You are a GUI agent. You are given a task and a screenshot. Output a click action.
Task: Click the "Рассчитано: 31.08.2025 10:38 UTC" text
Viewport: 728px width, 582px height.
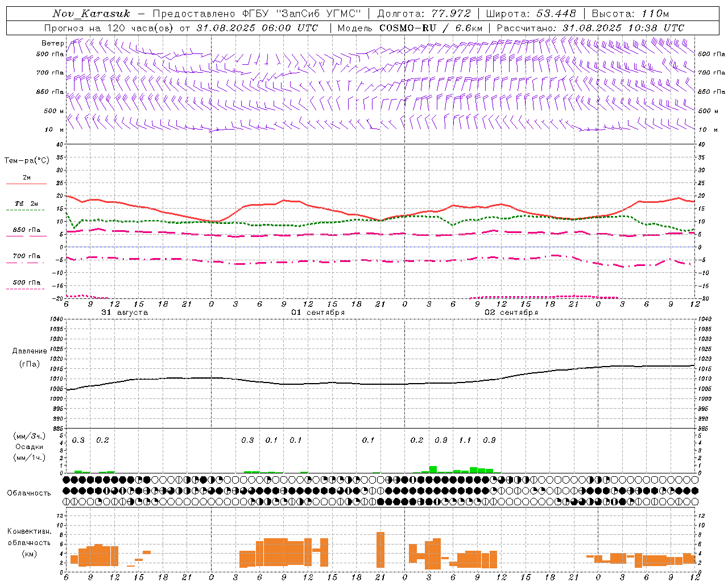[x=590, y=28]
